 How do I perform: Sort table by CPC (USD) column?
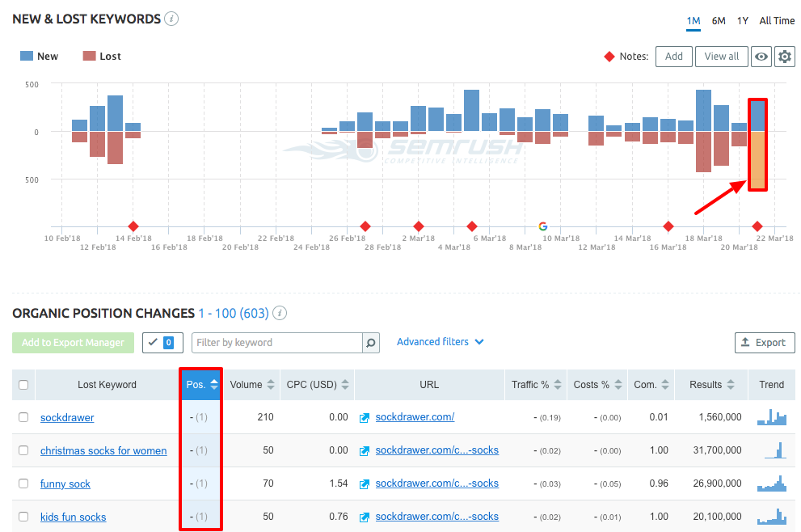pyautogui.click(x=317, y=385)
